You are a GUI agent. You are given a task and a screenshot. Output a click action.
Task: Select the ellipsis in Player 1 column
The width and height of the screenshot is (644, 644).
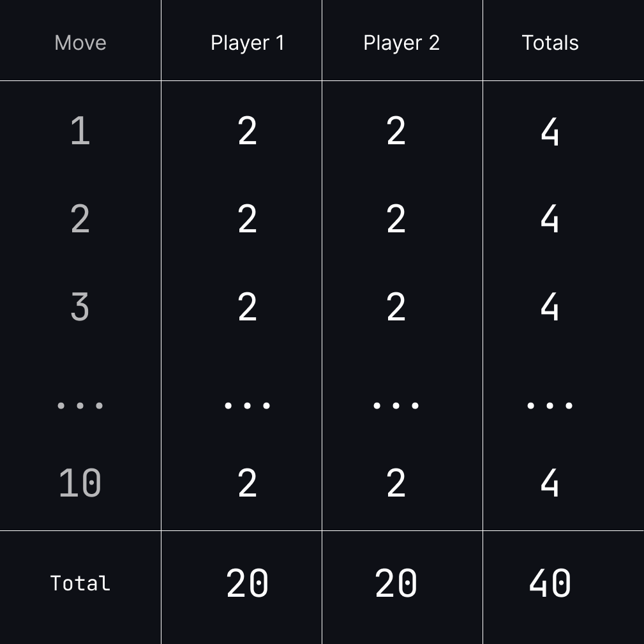pyautogui.click(x=248, y=405)
